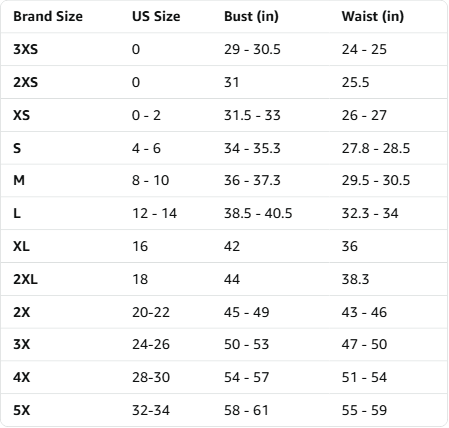Select the XL brand size cell
This screenshot has height=428, width=449.
click(x=21, y=246)
